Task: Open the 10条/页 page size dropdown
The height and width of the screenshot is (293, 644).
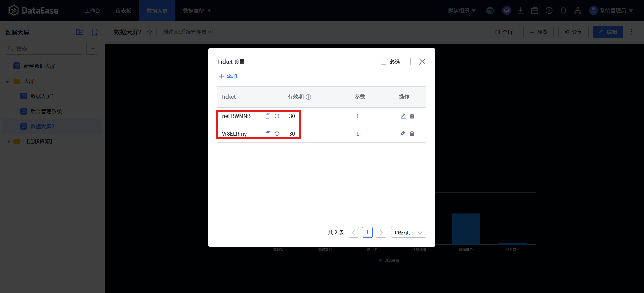Action: 408,232
